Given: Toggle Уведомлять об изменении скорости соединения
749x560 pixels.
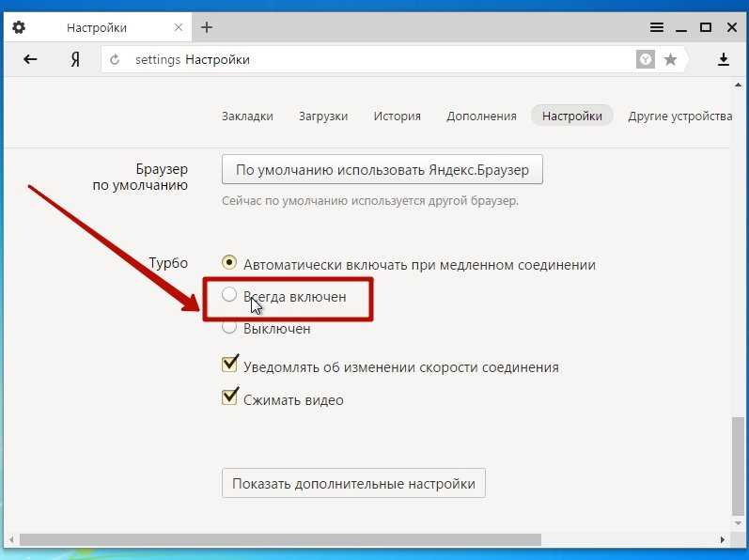Looking at the screenshot, I should [x=229, y=364].
